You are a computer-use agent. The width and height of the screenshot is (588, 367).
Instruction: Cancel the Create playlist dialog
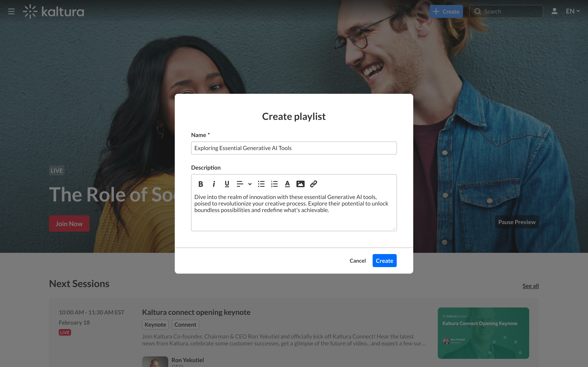(x=357, y=261)
